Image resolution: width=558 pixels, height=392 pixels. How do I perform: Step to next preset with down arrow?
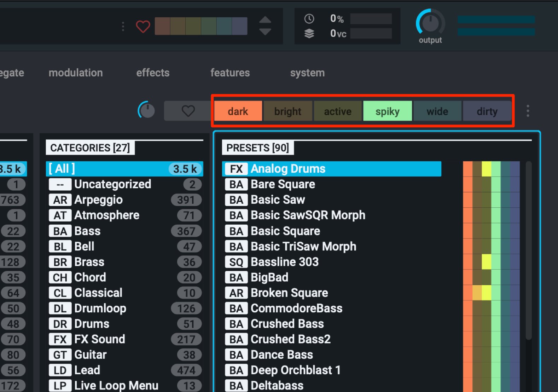[265, 32]
